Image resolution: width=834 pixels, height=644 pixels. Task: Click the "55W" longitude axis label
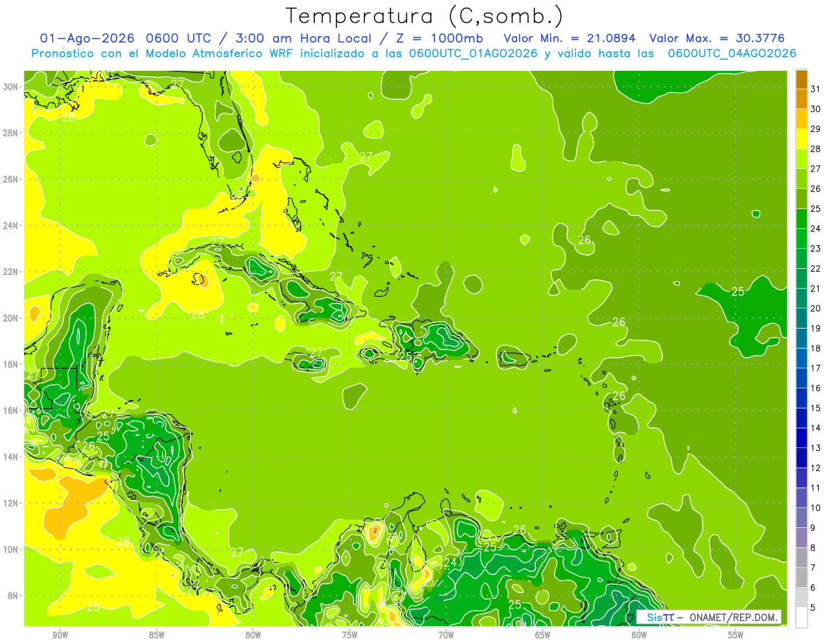736,635
